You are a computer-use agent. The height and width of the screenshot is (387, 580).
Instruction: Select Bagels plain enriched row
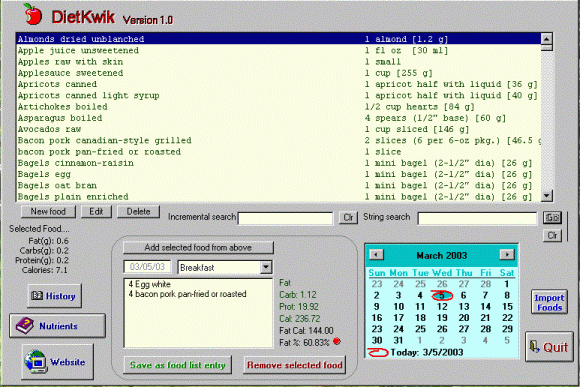coord(278,196)
